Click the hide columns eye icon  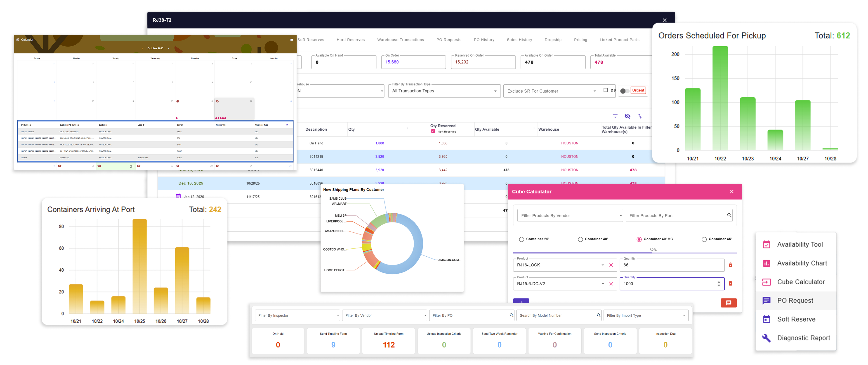coord(627,116)
